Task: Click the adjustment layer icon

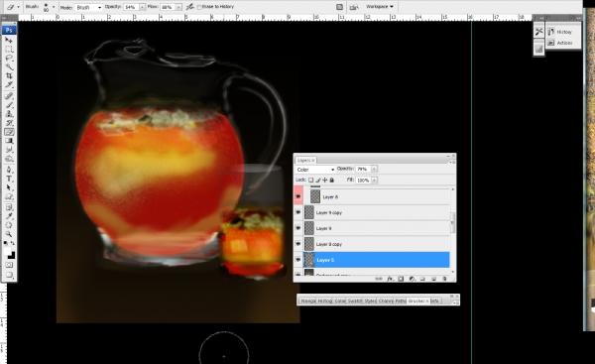Action: pos(412,279)
